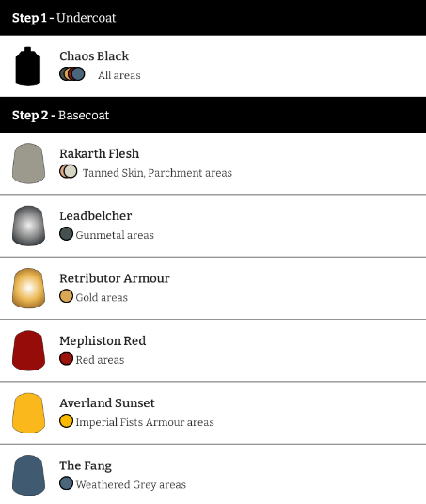
Task: Open the Mephiston Red paint title
Action: (x=103, y=340)
